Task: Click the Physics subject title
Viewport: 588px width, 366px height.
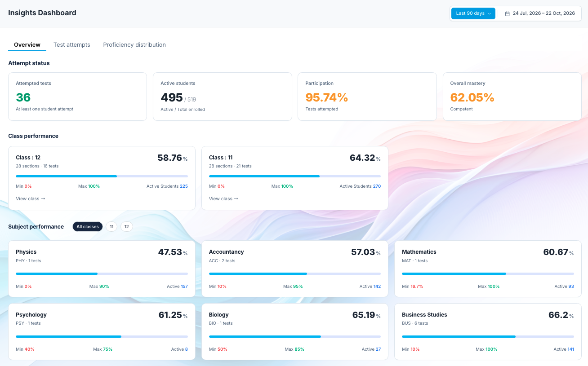Action: (x=26, y=252)
